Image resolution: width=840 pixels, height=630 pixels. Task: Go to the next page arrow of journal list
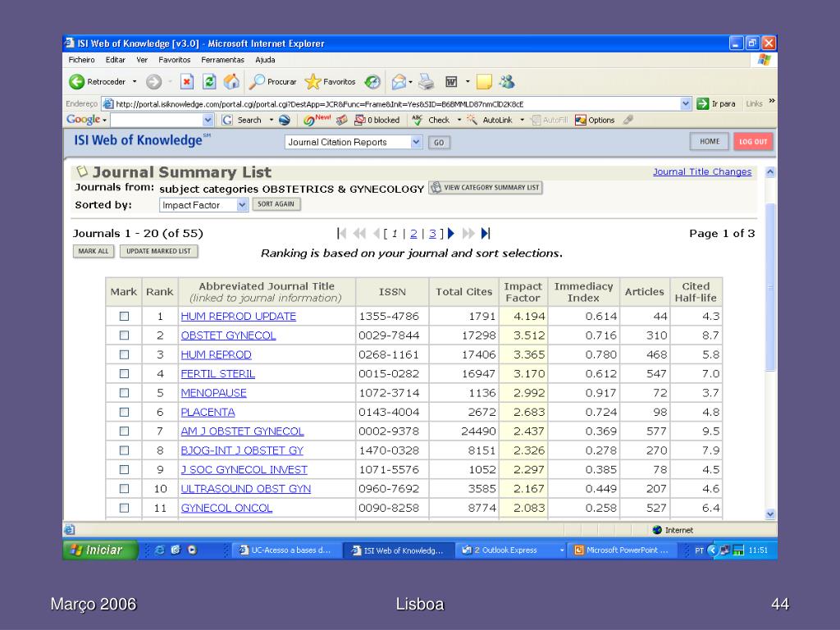click(451, 233)
